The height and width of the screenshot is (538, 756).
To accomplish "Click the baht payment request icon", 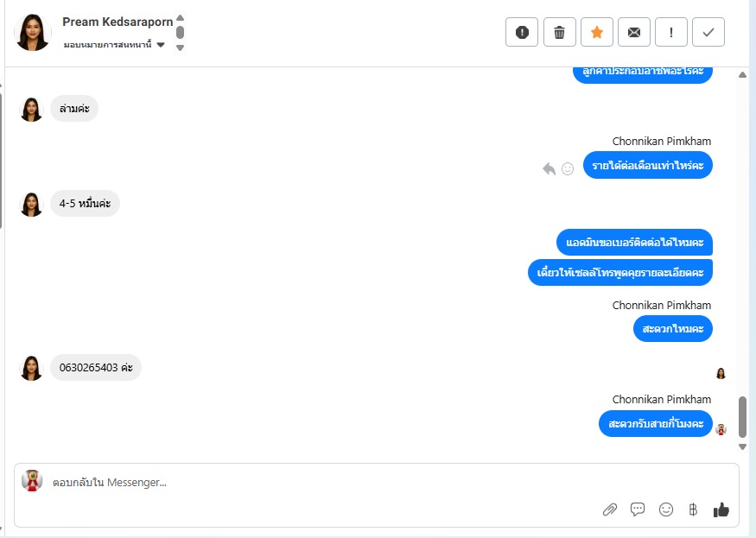I will tap(693, 510).
